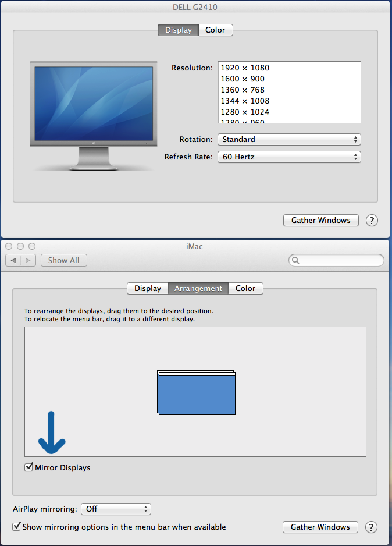This screenshot has width=392, height=546.
Task: Open the Rotation dropdown
Action: click(x=289, y=139)
